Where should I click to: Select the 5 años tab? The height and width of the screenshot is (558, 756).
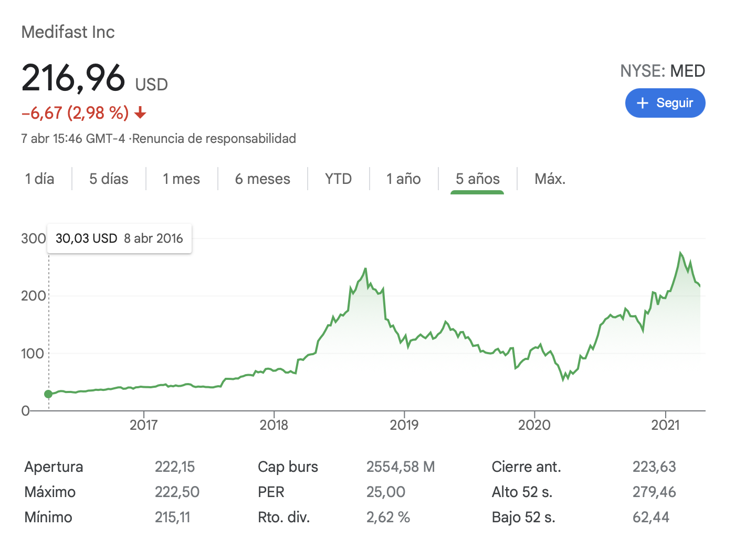478,179
